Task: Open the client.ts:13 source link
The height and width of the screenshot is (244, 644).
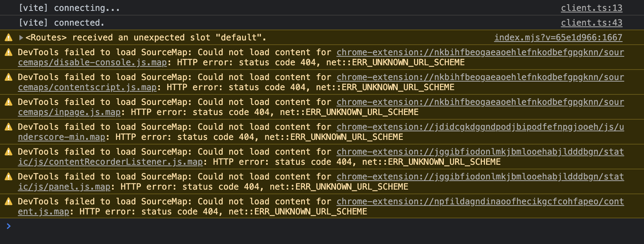Action: click(x=591, y=7)
